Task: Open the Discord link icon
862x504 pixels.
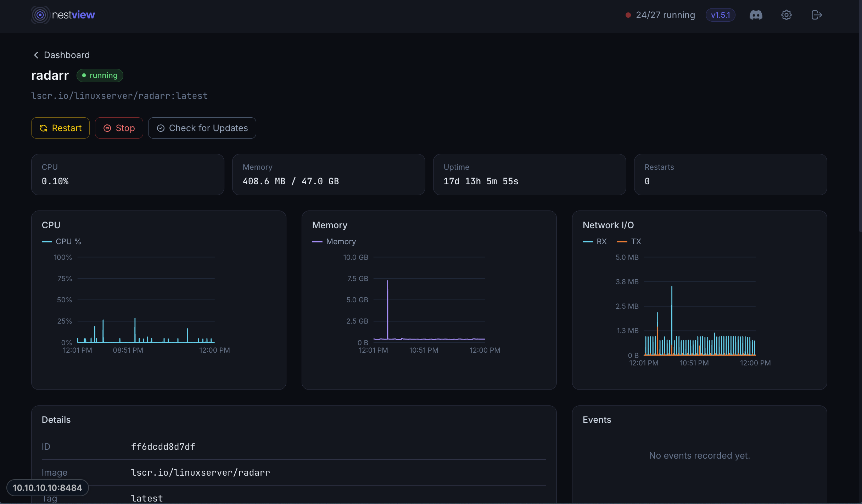Action: pos(756,15)
